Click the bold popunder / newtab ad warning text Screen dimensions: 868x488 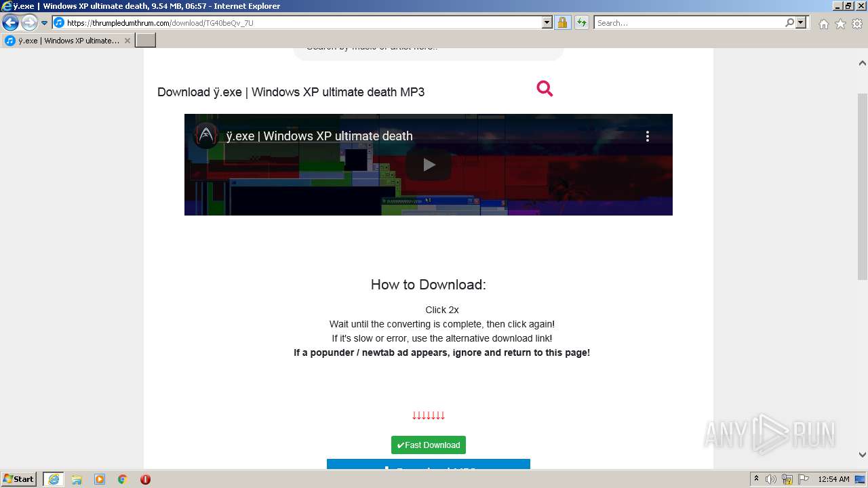[442, 352]
